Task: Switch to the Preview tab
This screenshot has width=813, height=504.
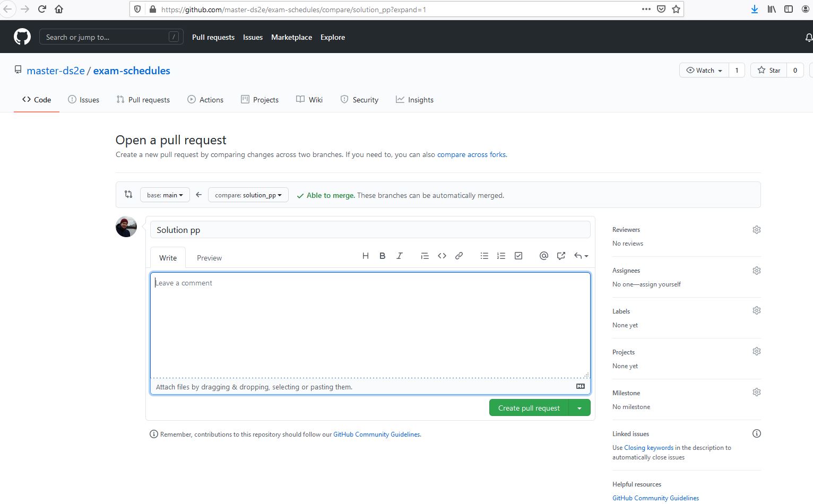Action: pyautogui.click(x=209, y=258)
